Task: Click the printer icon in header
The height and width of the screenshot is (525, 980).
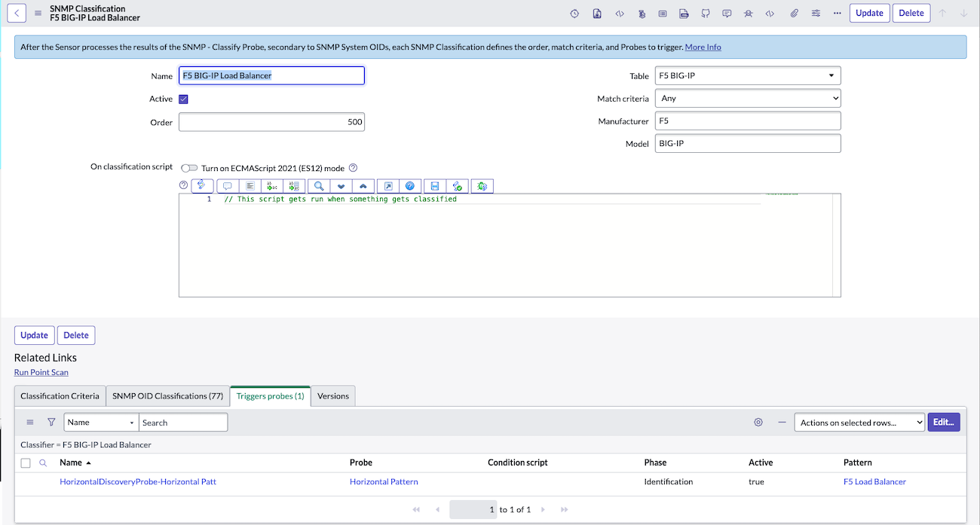Action: pyautogui.click(x=684, y=14)
